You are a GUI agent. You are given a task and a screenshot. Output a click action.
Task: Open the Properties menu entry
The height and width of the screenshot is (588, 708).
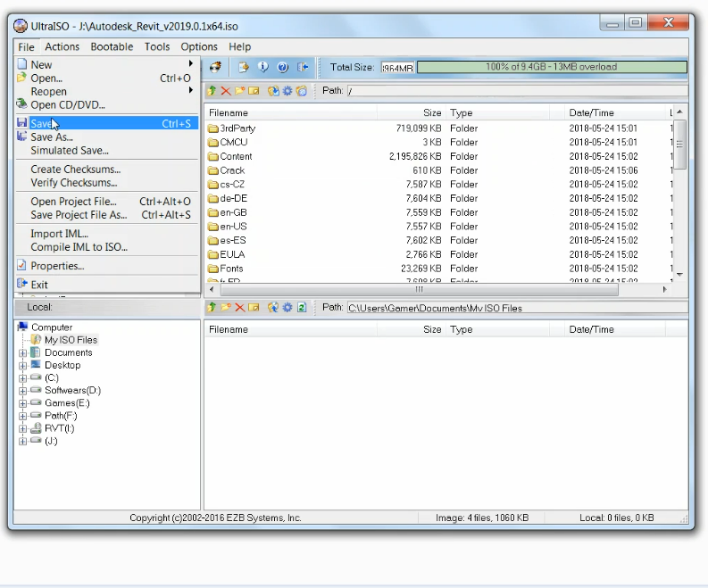pos(107,266)
